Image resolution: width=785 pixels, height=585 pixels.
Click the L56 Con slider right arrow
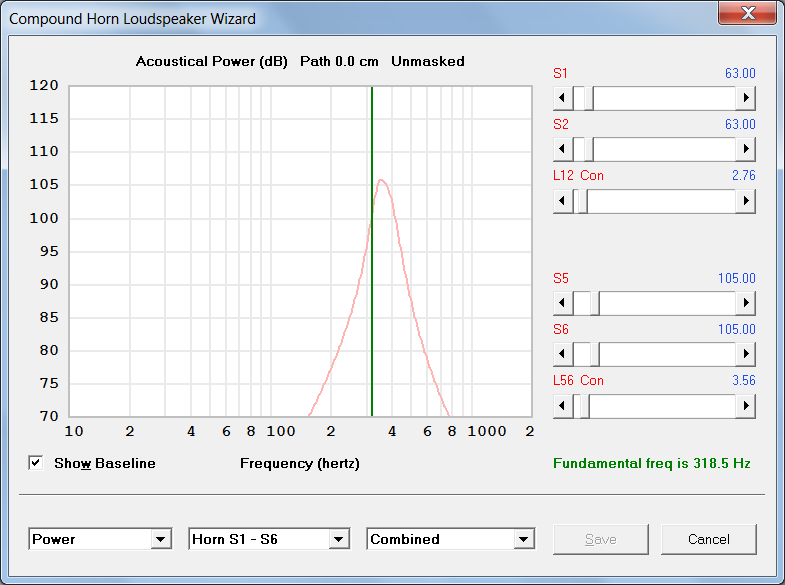click(x=745, y=406)
